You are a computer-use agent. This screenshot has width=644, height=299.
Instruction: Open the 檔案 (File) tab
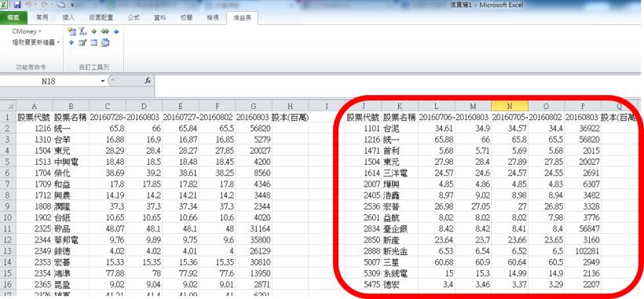pos(13,17)
